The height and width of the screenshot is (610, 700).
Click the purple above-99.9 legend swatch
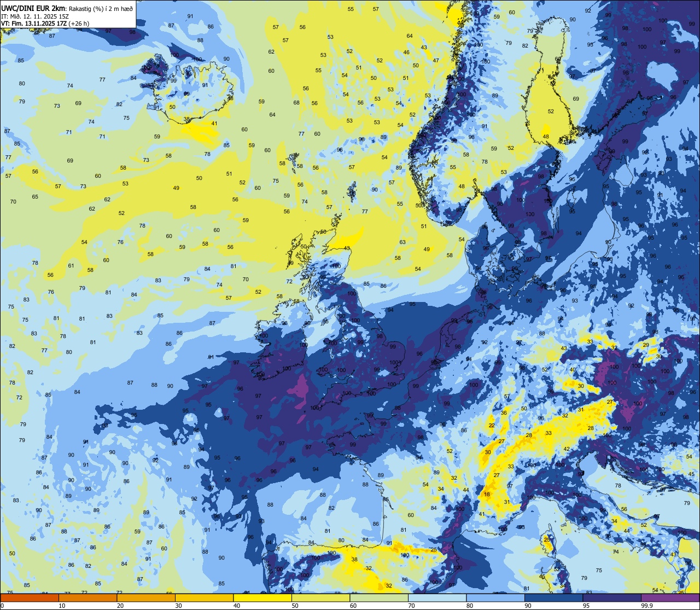(670, 598)
